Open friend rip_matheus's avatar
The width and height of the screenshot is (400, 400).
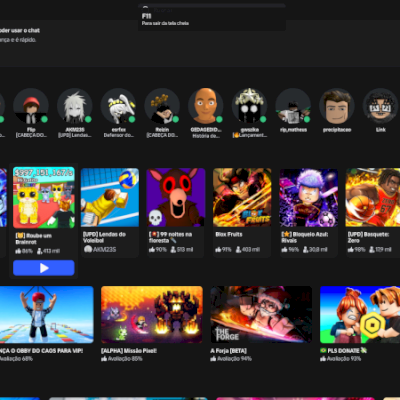coord(293,106)
